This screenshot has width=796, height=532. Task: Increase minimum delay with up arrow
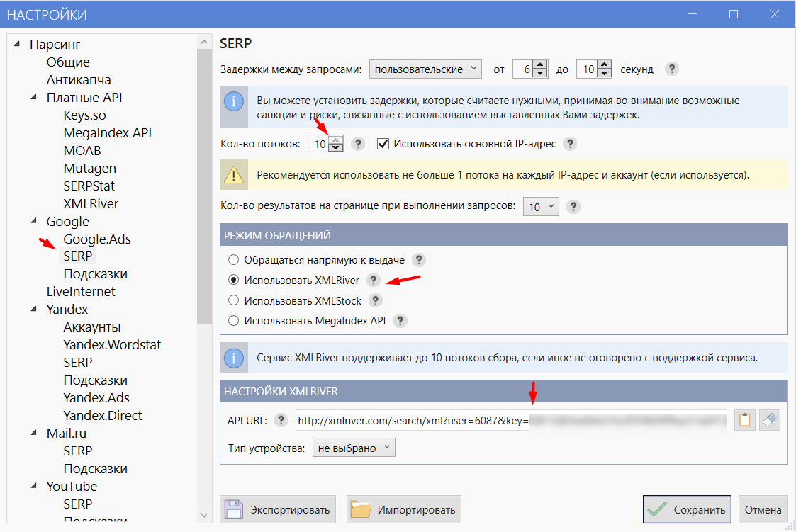point(540,64)
